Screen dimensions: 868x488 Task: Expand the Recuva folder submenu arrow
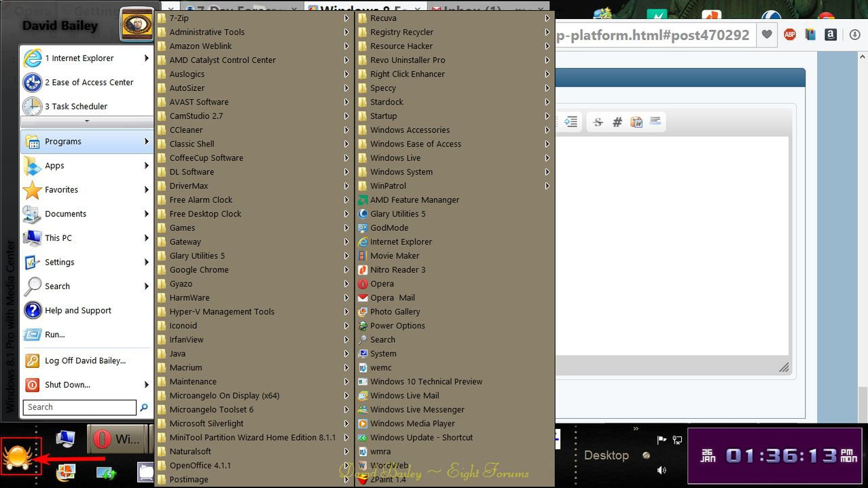pyautogui.click(x=547, y=18)
